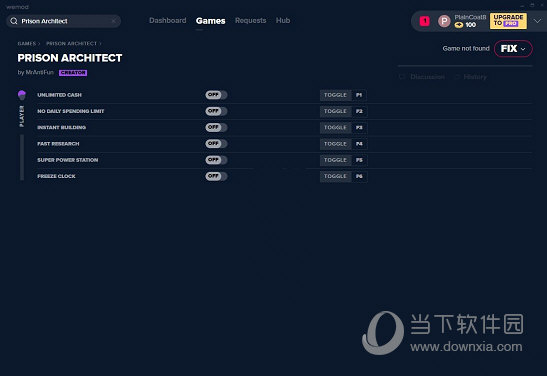This screenshot has width=547, height=376.
Task: Go to the Hub tab
Action: (x=283, y=21)
